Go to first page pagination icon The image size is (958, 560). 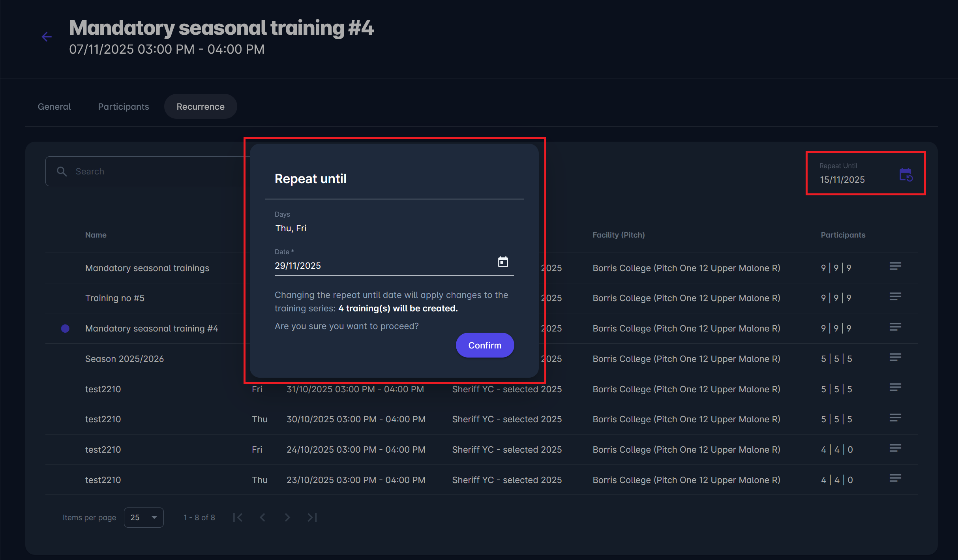coord(238,517)
